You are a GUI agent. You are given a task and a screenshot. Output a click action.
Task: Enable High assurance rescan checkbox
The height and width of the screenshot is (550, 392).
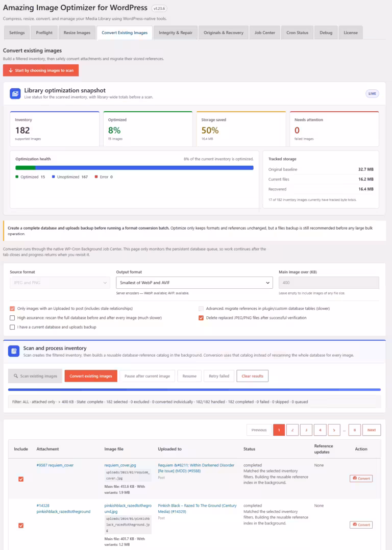tap(12, 318)
